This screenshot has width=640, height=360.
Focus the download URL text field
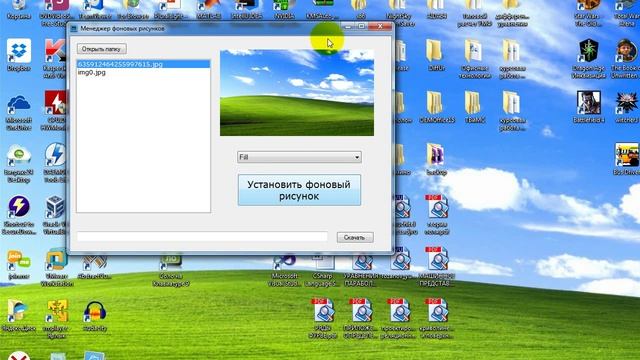202,237
